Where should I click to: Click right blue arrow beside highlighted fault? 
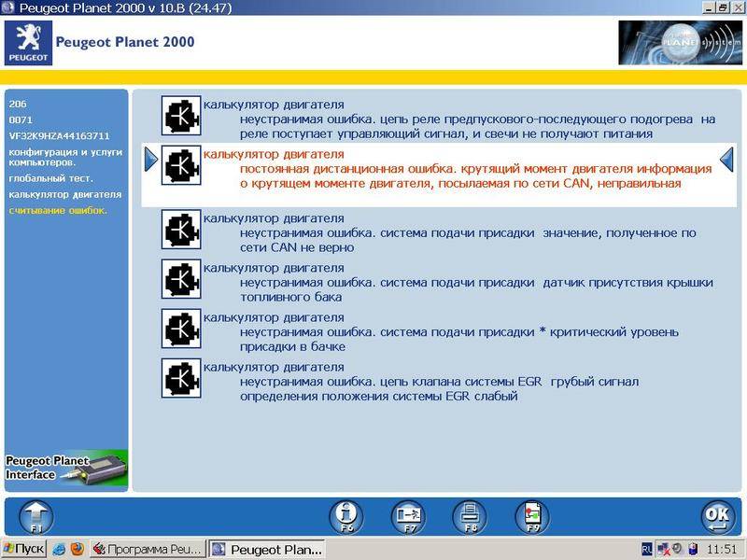tap(727, 162)
